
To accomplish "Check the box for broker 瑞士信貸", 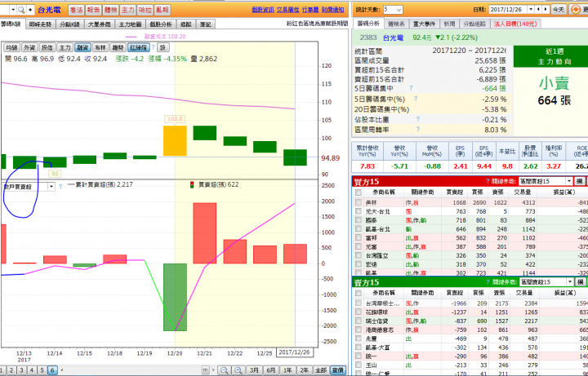I will (x=359, y=321).
